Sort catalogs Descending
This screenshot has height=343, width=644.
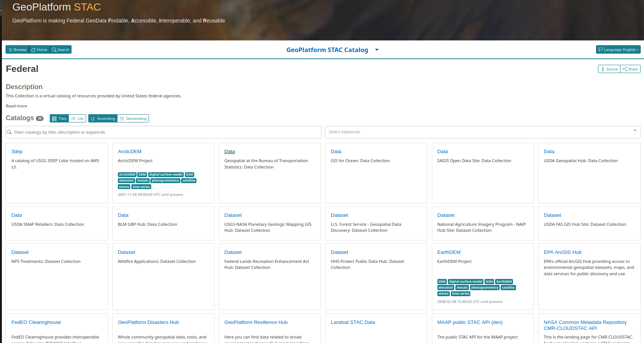[133, 119]
